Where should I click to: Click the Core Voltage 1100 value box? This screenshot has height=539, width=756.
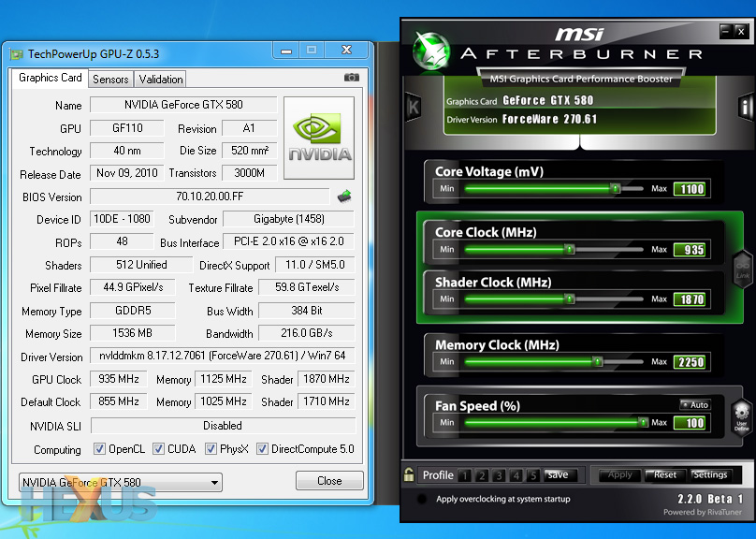(690, 189)
